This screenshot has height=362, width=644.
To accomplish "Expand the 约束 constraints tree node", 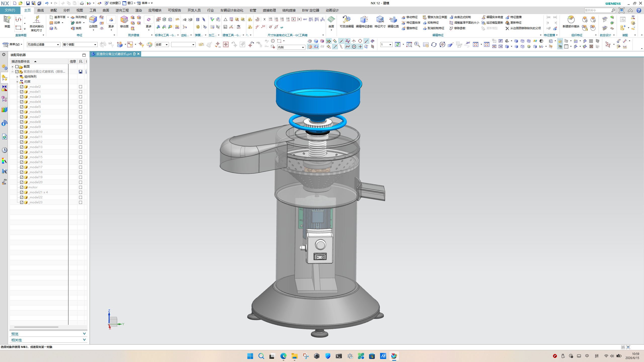I will (x=17, y=82).
